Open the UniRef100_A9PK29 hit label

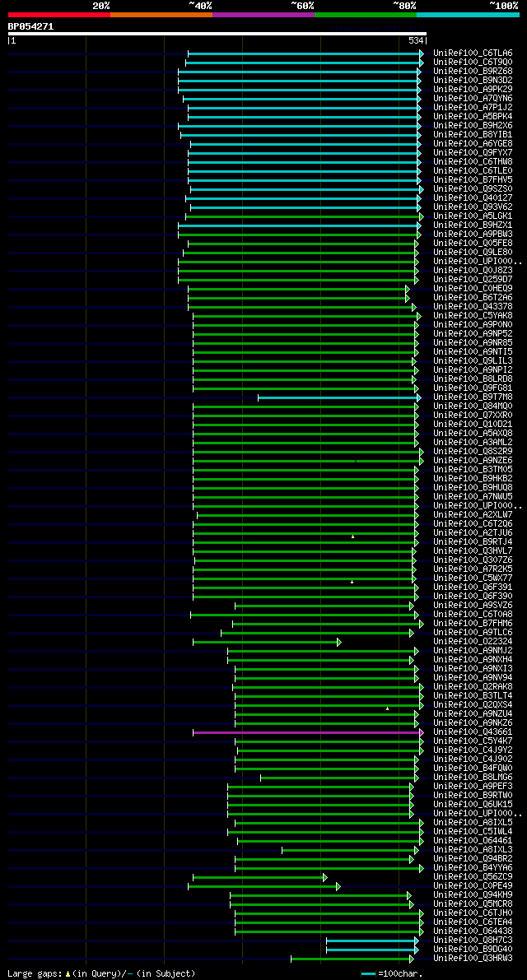coord(473,90)
